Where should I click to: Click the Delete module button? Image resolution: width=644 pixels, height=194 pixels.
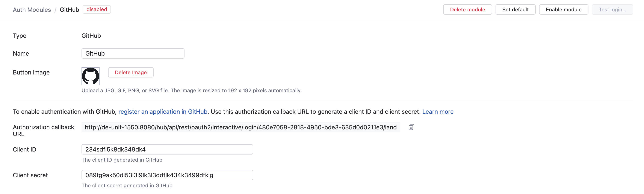pyautogui.click(x=467, y=9)
